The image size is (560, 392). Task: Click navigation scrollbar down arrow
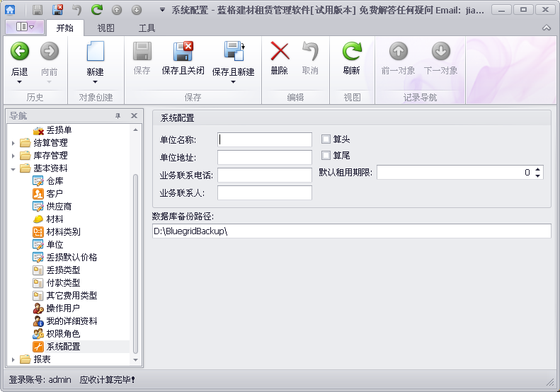point(135,360)
